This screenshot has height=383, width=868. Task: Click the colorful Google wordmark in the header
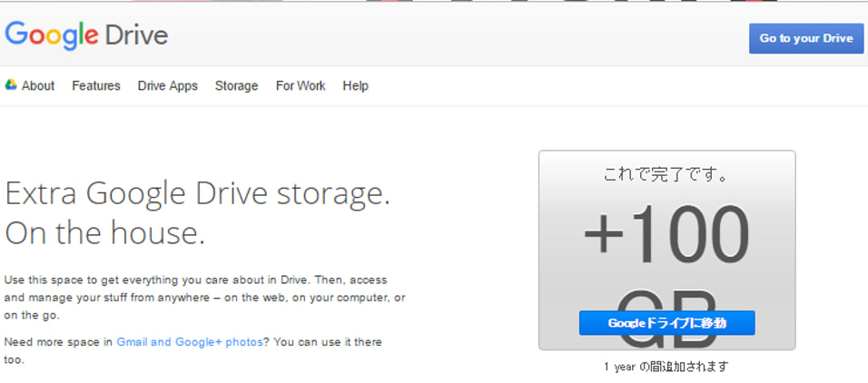[52, 36]
